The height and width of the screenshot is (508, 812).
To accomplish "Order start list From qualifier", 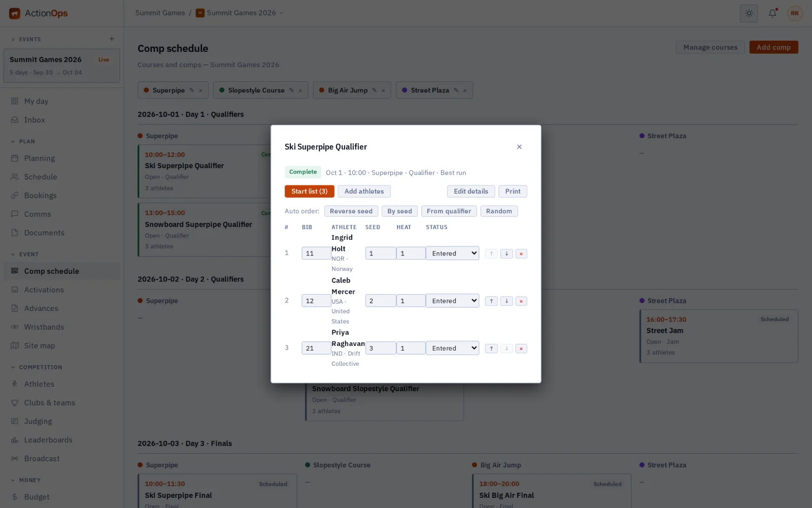I will point(449,211).
